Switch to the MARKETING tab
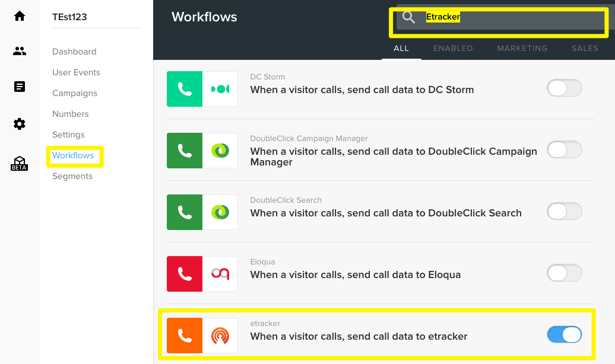 click(x=522, y=49)
